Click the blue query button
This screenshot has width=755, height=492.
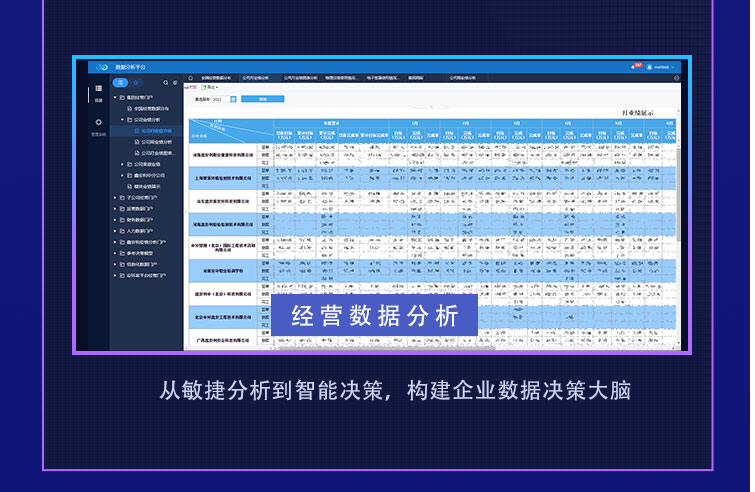[262, 99]
